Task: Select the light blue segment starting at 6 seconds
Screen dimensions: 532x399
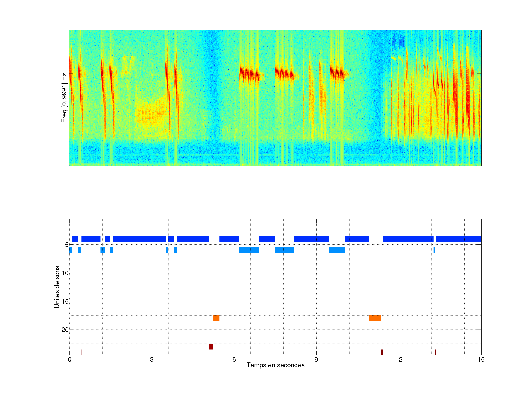Action: point(249,250)
